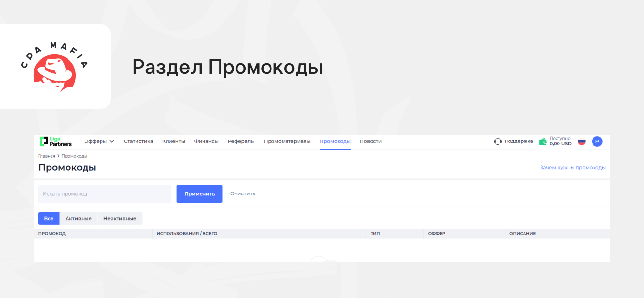Screen dimensions: 644x298
Task: Open the Зачем нужны промокоды link
Action: pos(573,168)
